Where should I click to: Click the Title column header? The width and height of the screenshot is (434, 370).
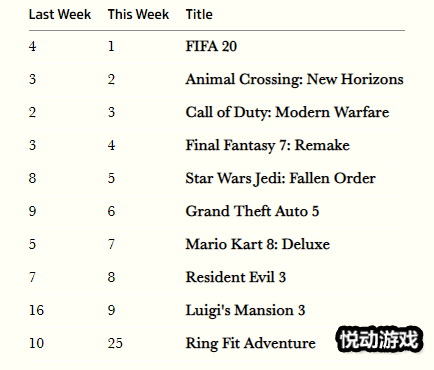[x=199, y=14]
